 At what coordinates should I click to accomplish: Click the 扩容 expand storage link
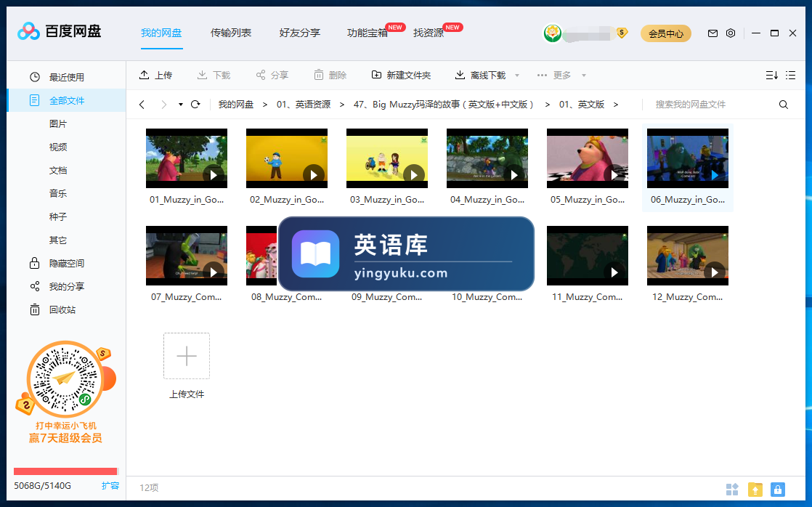tap(110, 486)
